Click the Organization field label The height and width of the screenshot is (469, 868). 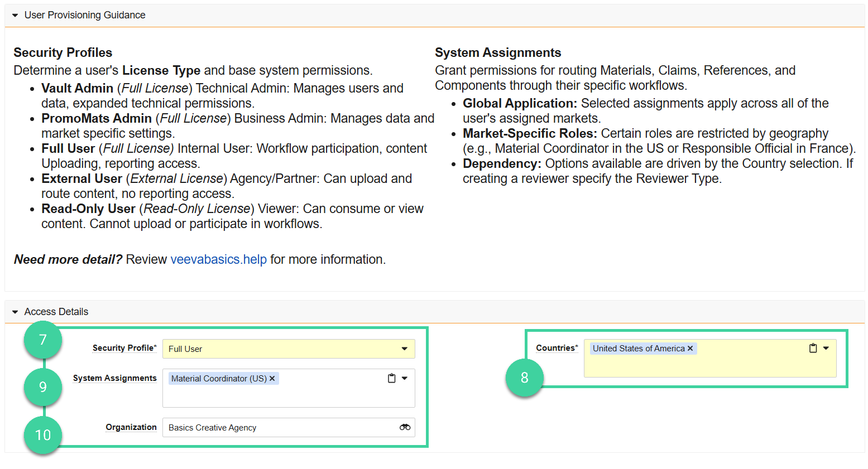pos(131,427)
